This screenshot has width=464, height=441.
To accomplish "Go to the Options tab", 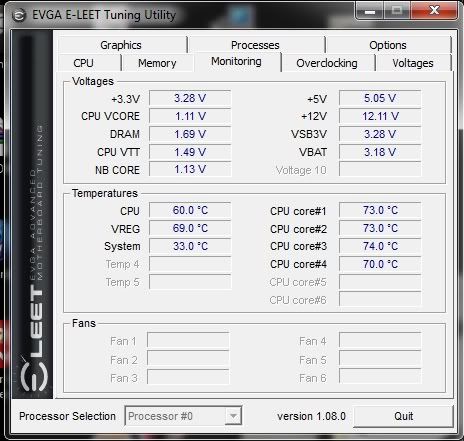I will (x=388, y=45).
